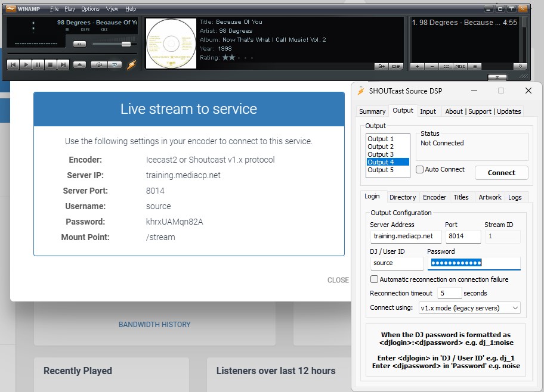Click the Connect button
The image size is (544, 392).
tap(501, 173)
